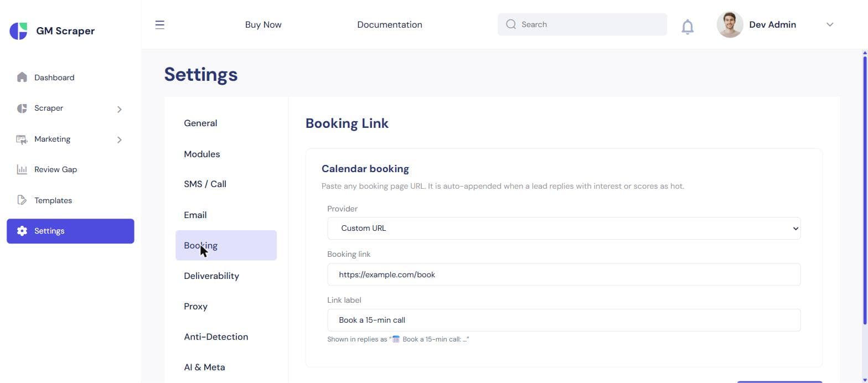Click the 'Calendar booking' heading
This screenshot has height=383, width=868.
coord(365,169)
